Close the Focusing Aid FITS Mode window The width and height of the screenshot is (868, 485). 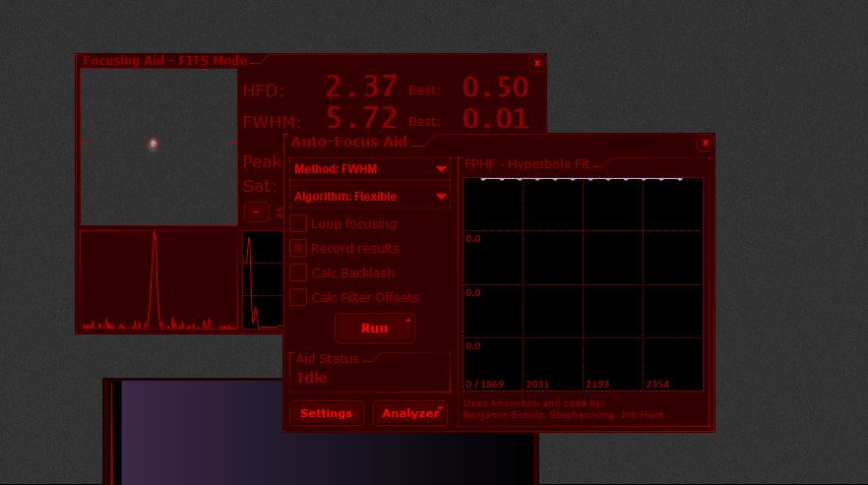(536, 63)
